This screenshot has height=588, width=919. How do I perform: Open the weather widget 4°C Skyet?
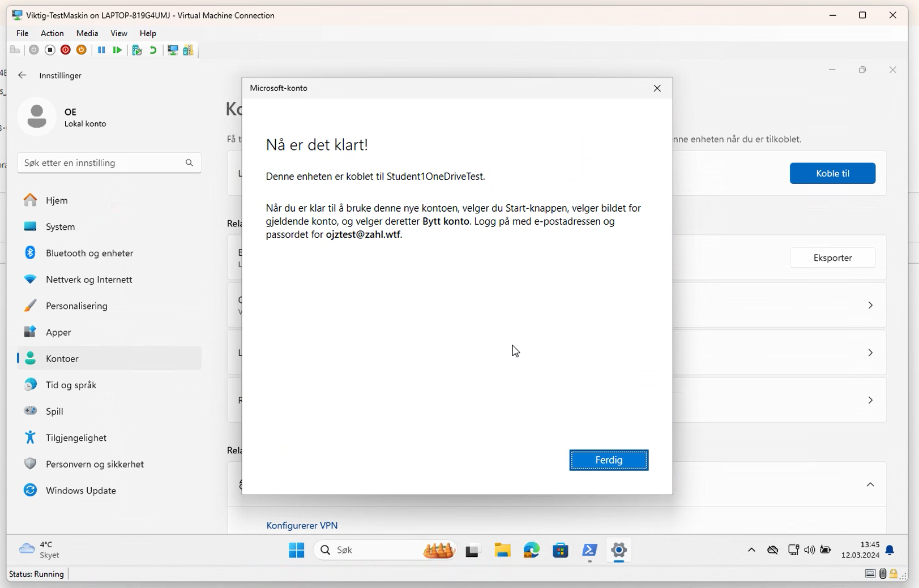(x=40, y=550)
